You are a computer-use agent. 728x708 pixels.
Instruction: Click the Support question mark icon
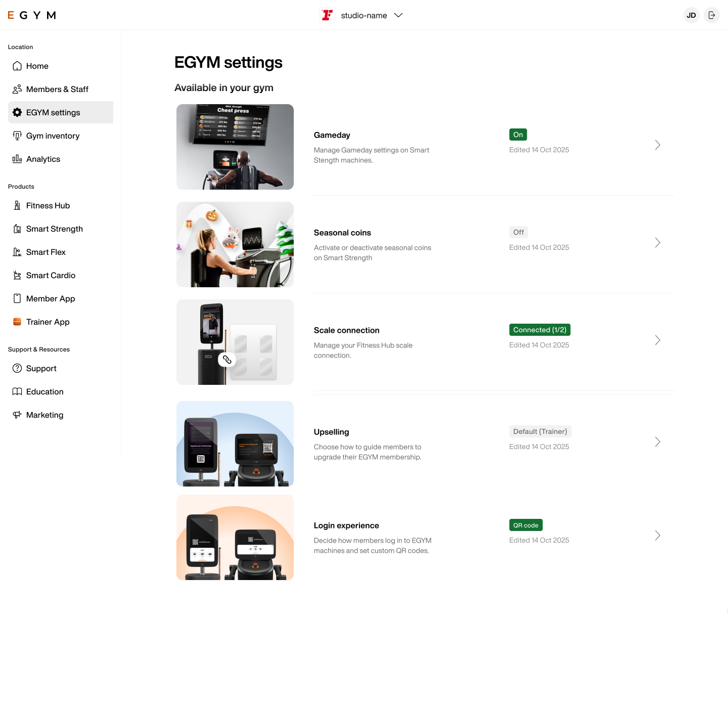pos(17,368)
